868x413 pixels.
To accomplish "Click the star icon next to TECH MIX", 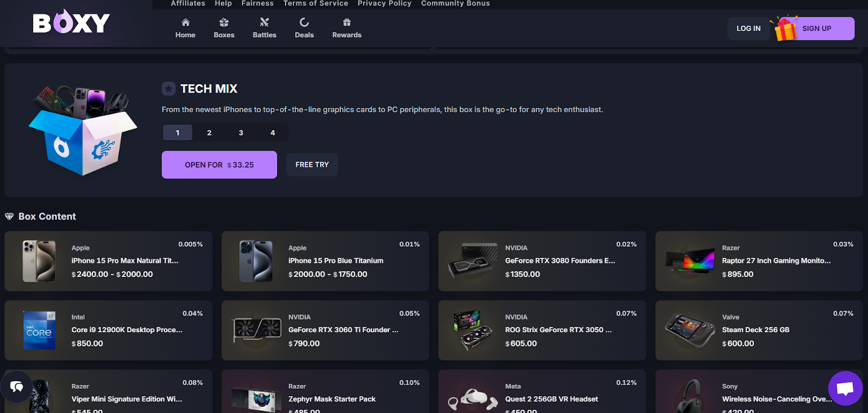I will 169,88.
